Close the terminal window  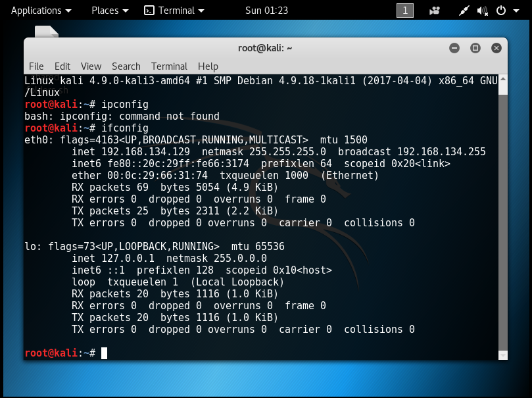[x=496, y=48]
